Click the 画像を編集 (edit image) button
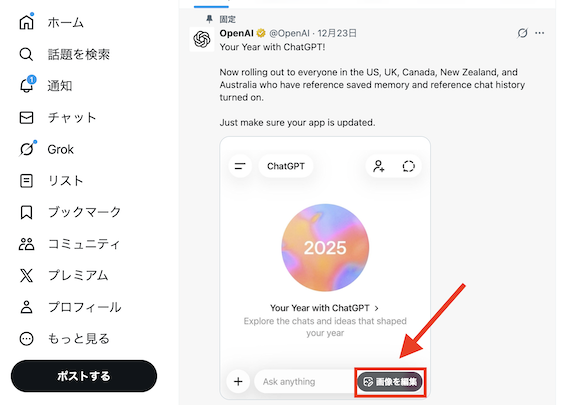The height and width of the screenshot is (405, 568). (390, 382)
